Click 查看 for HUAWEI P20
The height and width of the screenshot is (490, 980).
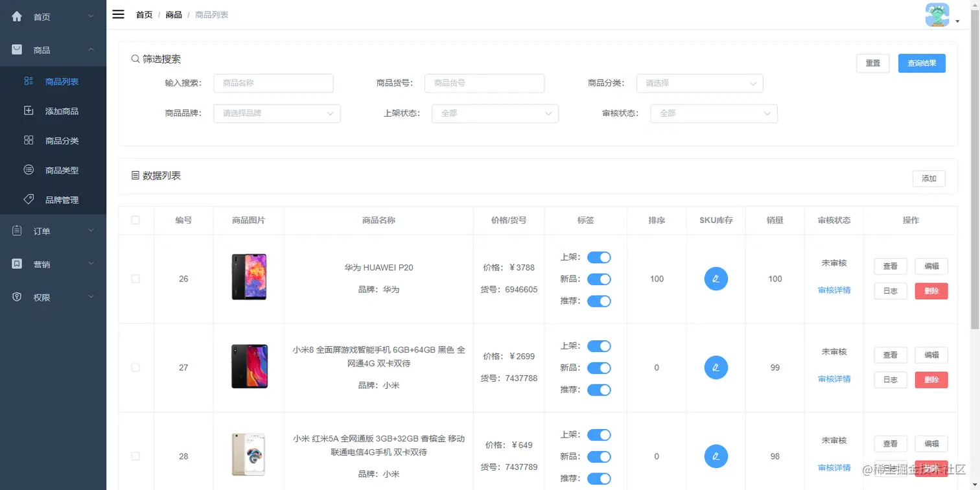(891, 266)
